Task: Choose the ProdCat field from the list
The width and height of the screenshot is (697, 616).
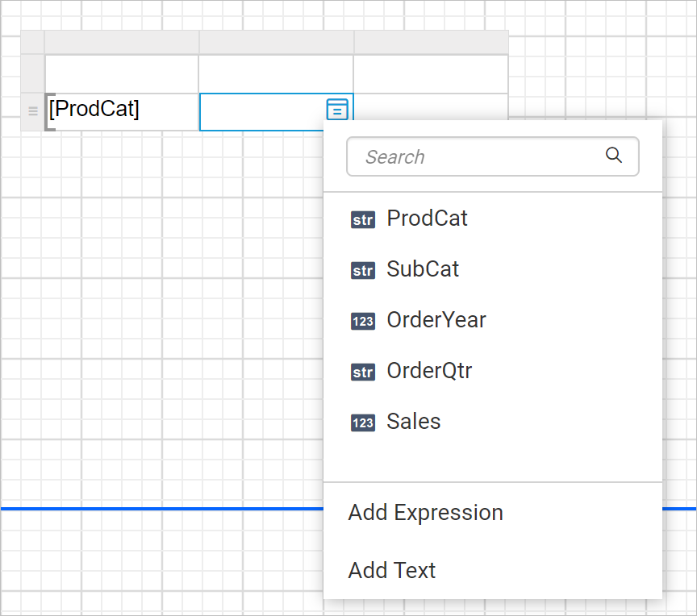Action: pos(493,219)
